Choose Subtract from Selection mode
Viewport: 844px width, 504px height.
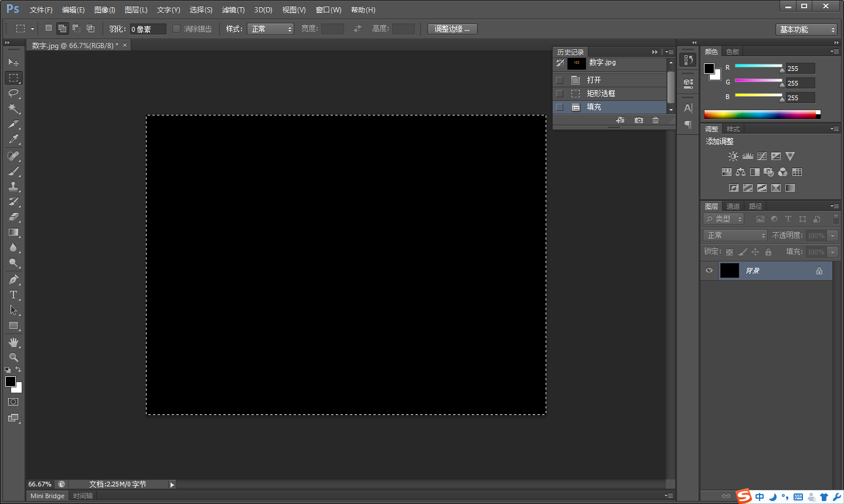pos(76,28)
